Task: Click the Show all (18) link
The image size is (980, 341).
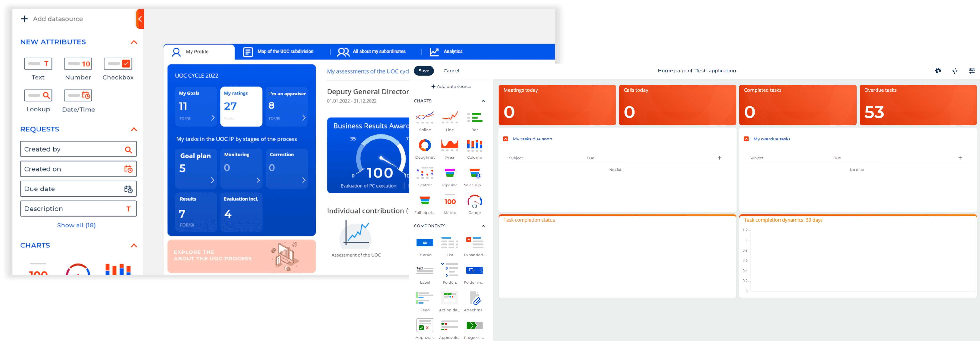Action: [76, 225]
